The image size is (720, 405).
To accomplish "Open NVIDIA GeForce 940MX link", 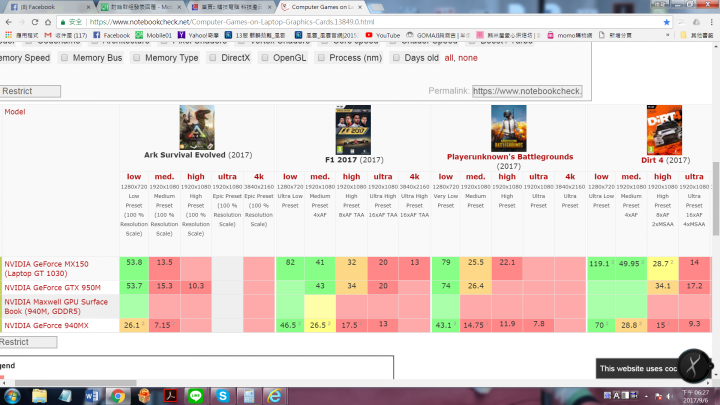I will [46, 325].
